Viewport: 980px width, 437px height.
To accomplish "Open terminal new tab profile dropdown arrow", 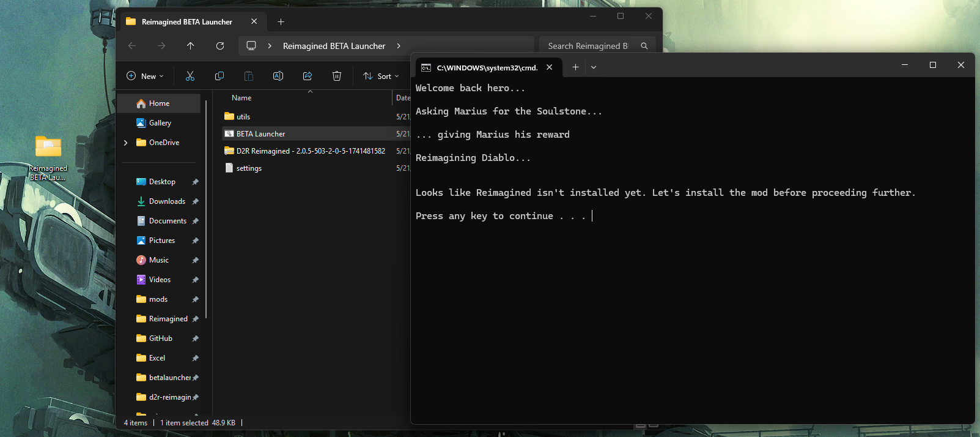I will [x=594, y=67].
